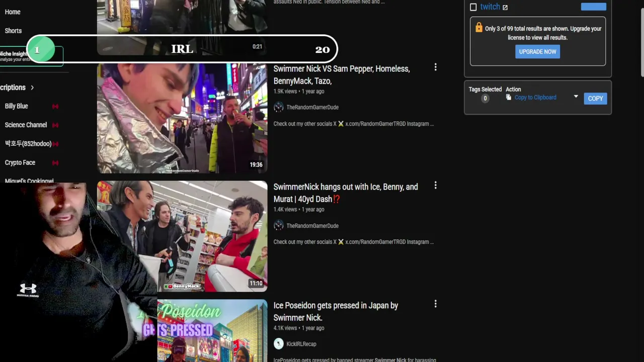Open thumbnail of SwimmerNick hangs out video
The height and width of the screenshot is (362, 644).
[x=182, y=236]
